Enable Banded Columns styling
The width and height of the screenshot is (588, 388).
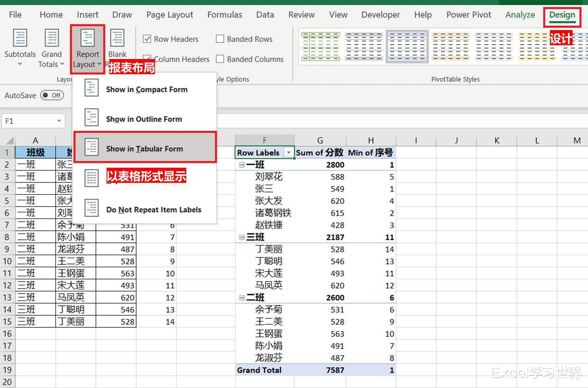click(x=220, y=59)
